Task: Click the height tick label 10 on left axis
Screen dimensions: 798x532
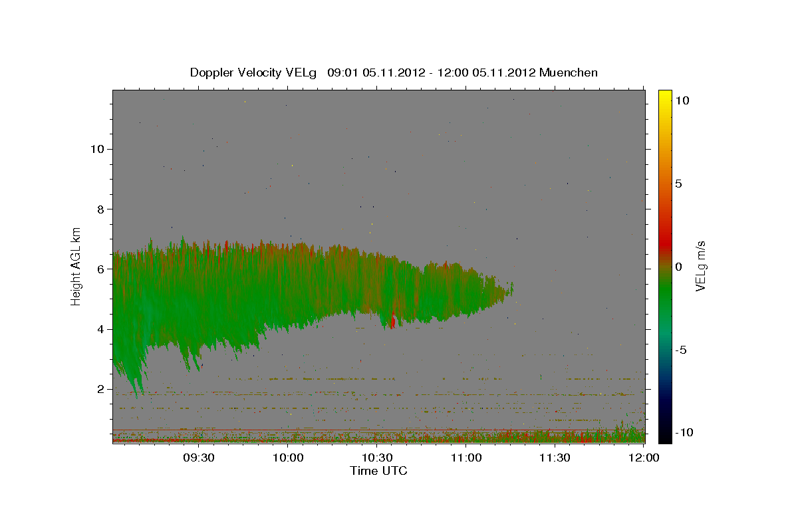Action: pyautogui.click(x=98, y=149)
